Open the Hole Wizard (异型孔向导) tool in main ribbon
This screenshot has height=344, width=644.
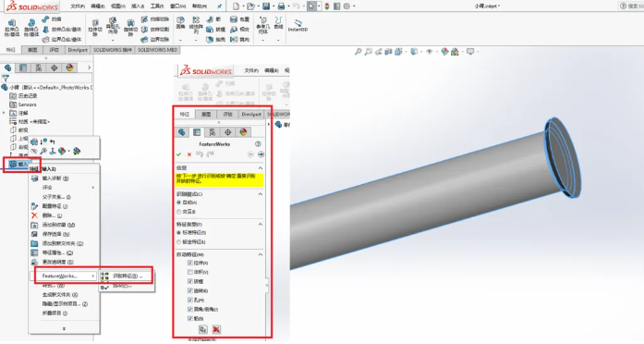(113, 26)
